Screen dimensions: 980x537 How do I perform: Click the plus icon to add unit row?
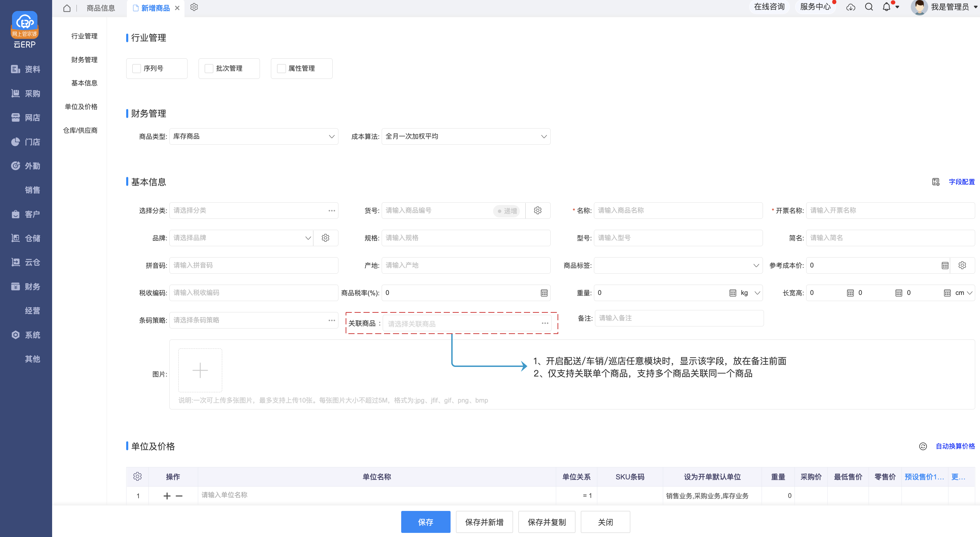[x=167, y=496]
